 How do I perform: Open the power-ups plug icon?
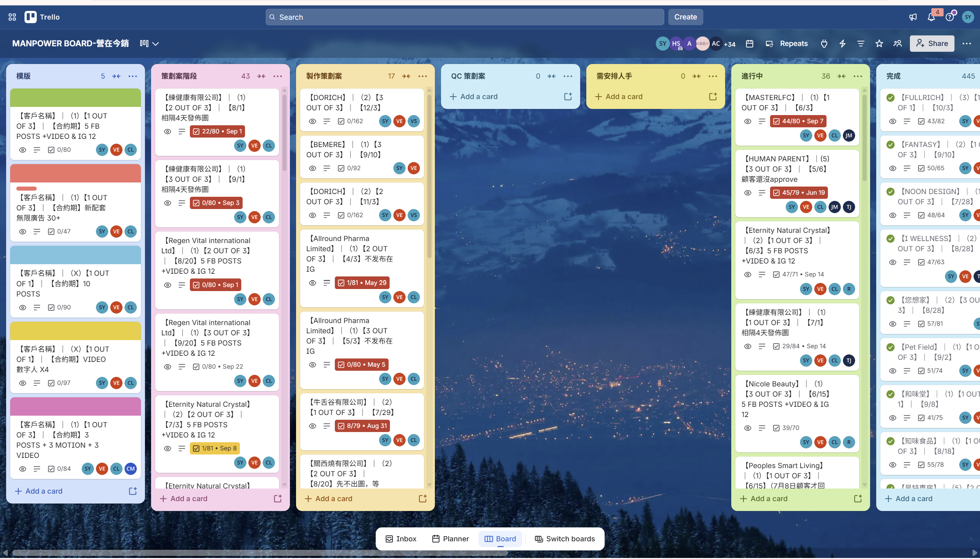coord(824,43)
